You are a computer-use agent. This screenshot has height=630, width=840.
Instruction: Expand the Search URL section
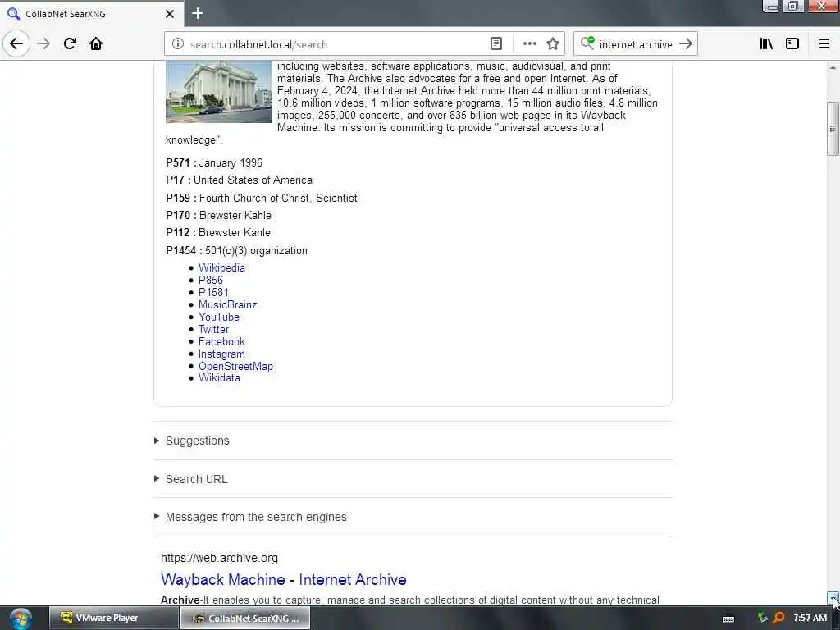click(x=196, y=479)
